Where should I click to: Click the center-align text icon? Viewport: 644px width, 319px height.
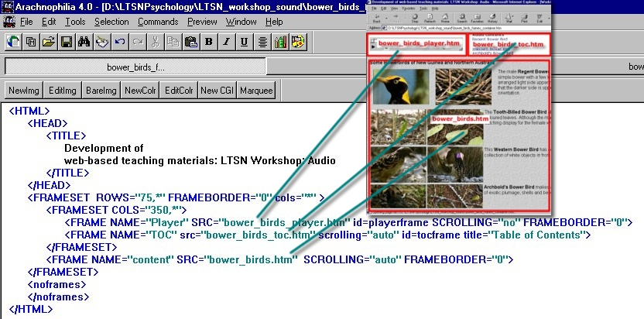click(x=263, y=41)
